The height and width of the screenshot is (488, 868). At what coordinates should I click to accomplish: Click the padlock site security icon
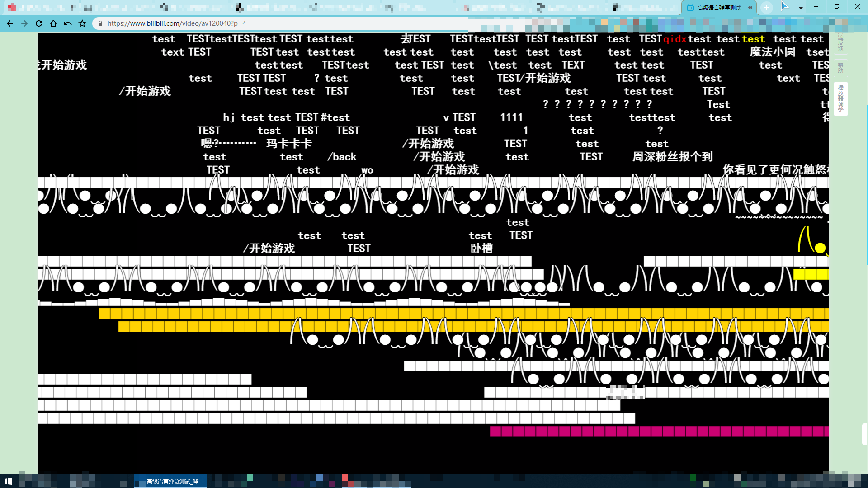pyautogui.click(x=100, y=23)
